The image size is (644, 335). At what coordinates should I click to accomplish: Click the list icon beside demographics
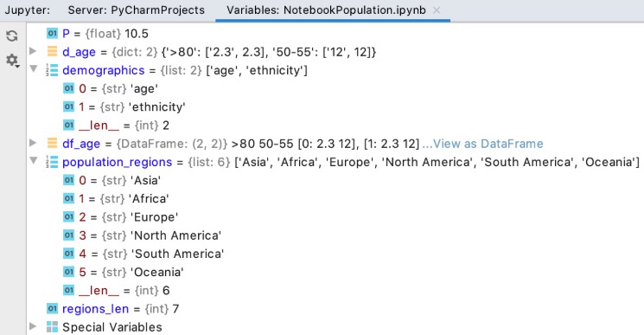tap(52, 70)
